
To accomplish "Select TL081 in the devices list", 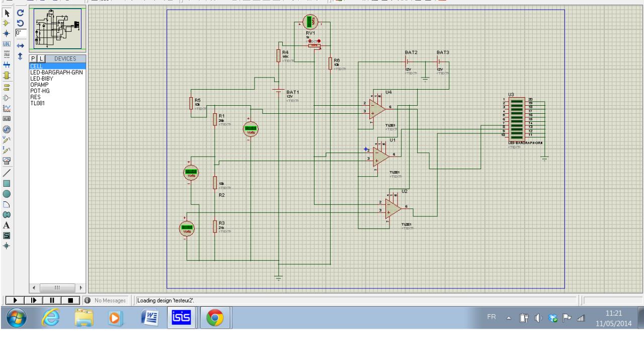I will (x=57, y=103).
